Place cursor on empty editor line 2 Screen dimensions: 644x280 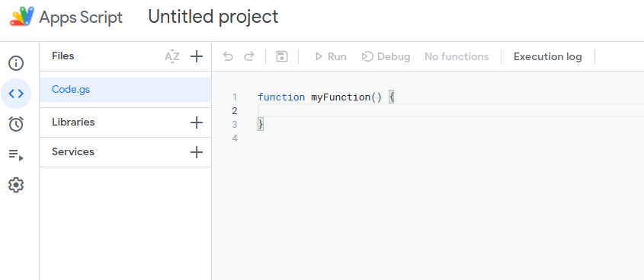pos(450,110)
